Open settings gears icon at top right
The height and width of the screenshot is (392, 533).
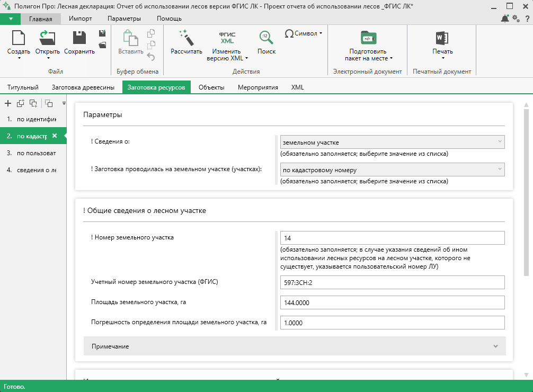(516, 19)
